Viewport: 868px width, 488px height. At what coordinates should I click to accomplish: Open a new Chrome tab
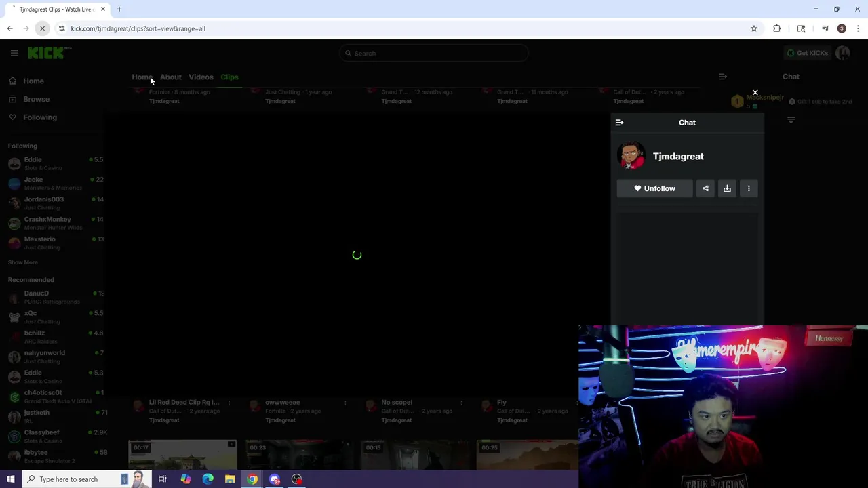(119, 9)
